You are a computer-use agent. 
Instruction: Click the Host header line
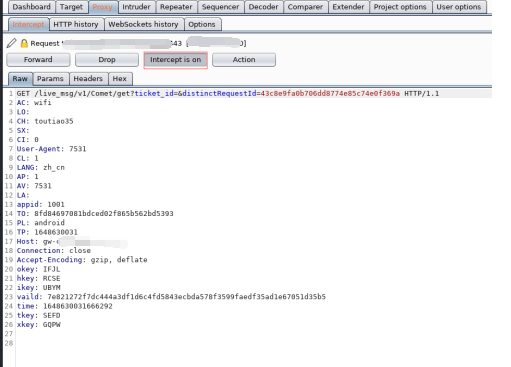[x=72, y=242]
